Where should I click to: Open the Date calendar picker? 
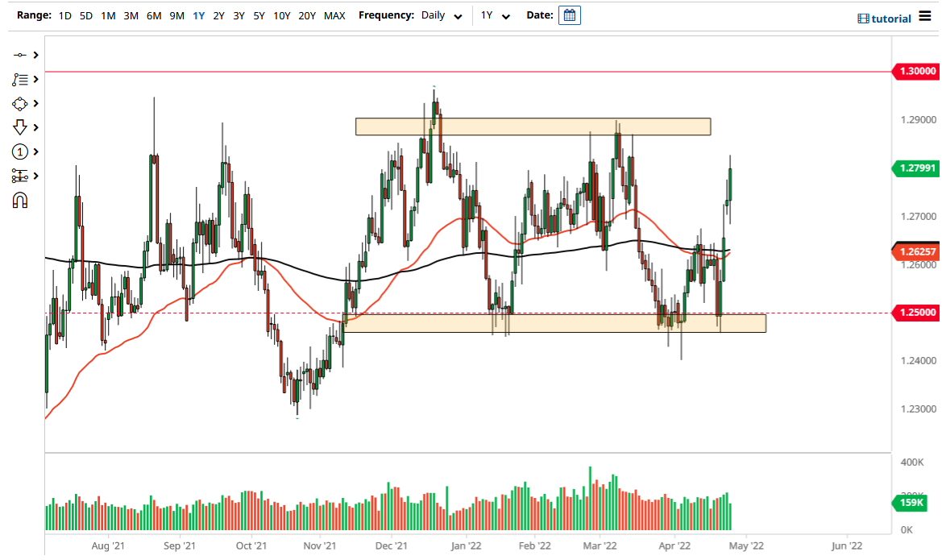570,15
